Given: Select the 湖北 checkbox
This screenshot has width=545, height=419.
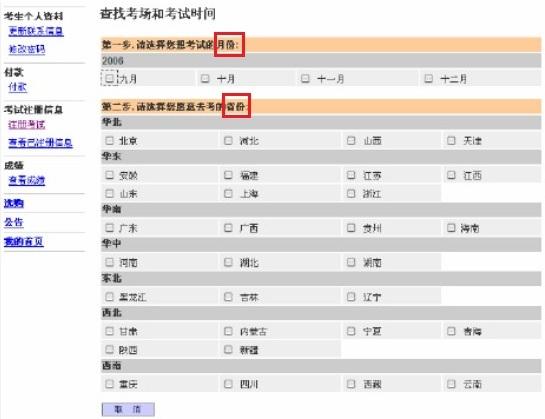Looking at the screenshot, I should click(x=228, y=262).
